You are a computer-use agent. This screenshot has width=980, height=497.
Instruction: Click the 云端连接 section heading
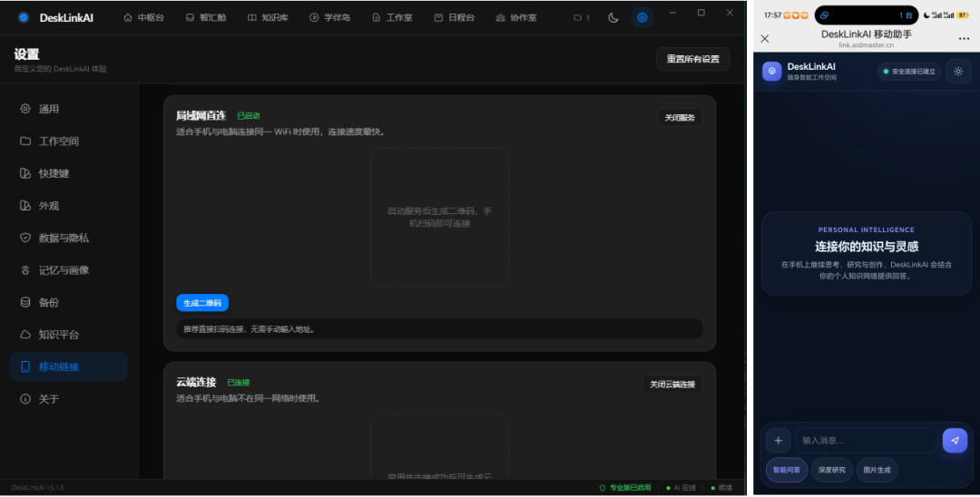point(196,382)
